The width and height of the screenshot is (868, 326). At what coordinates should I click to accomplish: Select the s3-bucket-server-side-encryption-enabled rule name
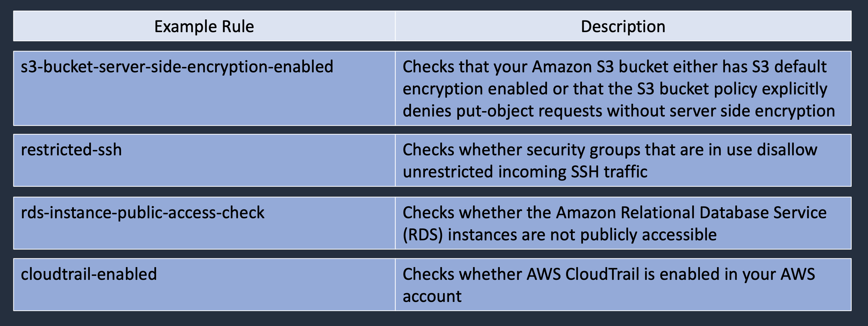(x=177, y=67)
